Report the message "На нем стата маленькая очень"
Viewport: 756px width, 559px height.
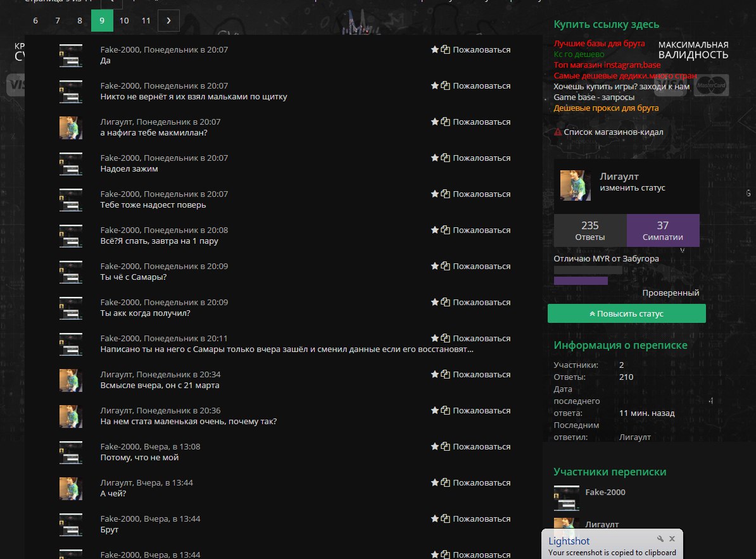coord(481,411)
